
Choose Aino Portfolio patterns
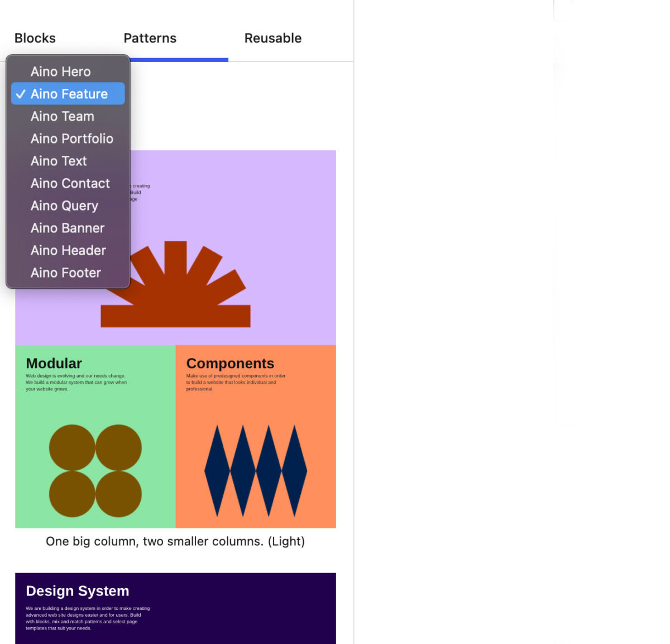71,139
